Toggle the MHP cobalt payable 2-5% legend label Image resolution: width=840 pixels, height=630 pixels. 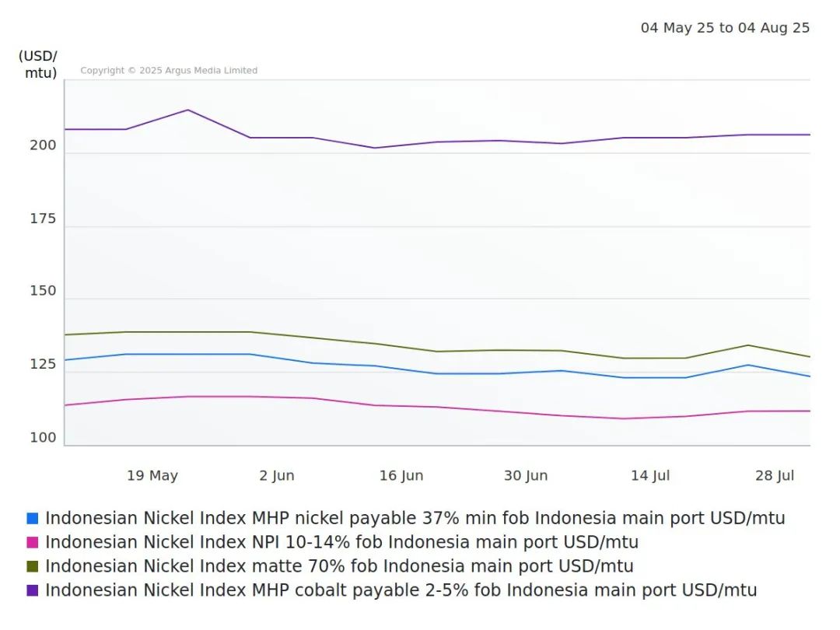coord(401,590)
